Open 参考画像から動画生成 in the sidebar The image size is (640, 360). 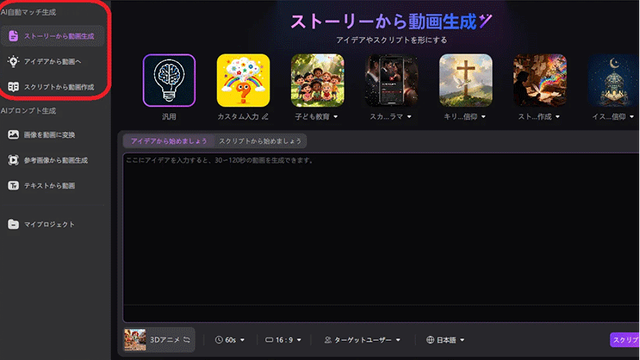point(52,160)
